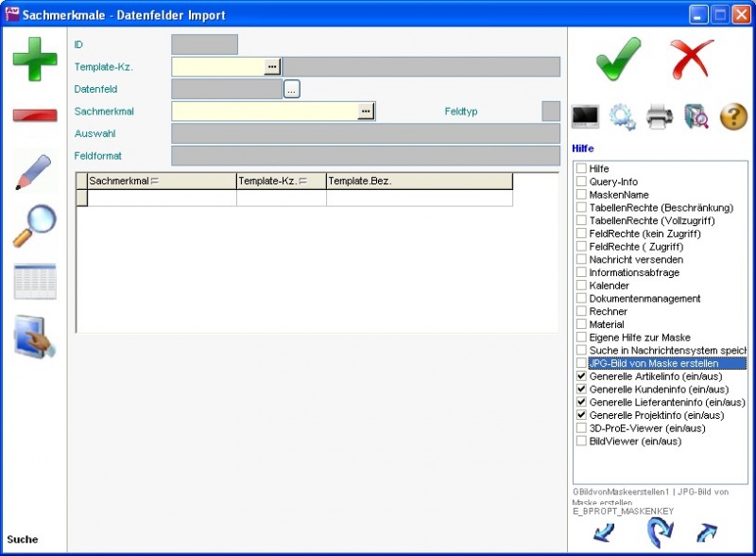Confirm with the green checkmark icon
Image resolution: width=756 pixels, height=556 pixels.
coord(619,60)
